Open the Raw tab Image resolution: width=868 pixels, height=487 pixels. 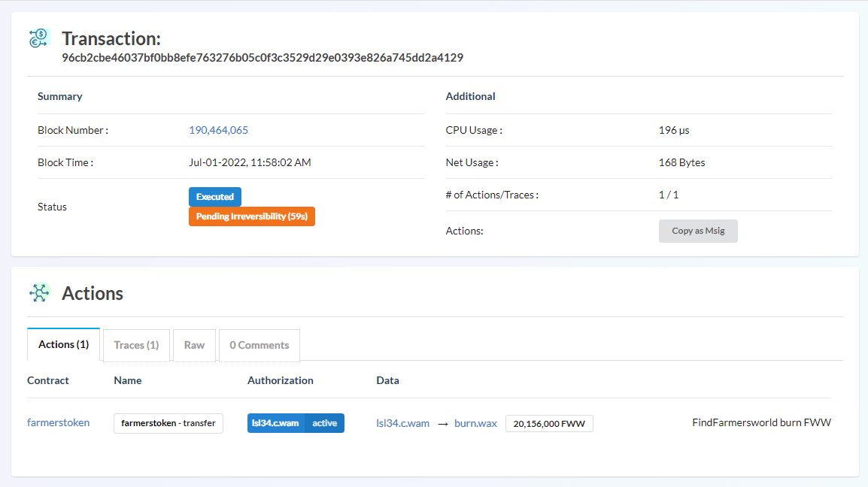click(194, 345)
